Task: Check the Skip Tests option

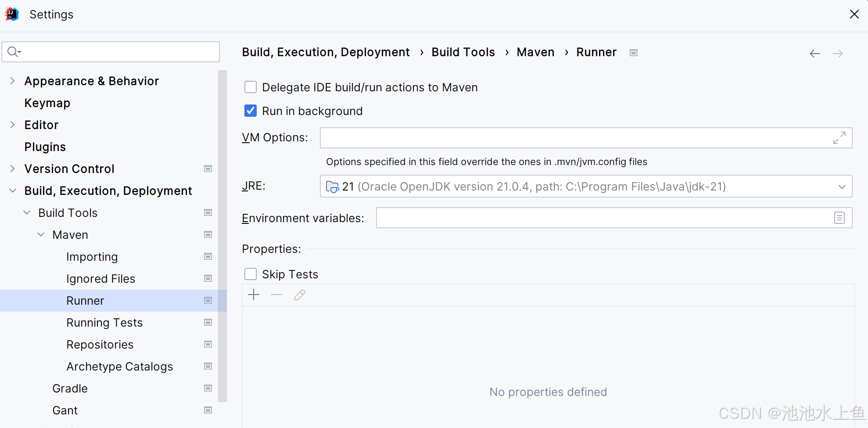Action: click(251, 274)
